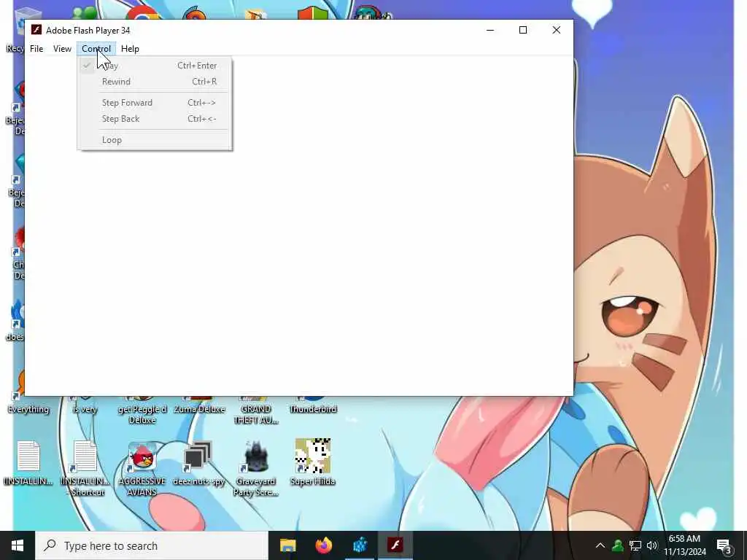
Task: Toggle the Loop menu option
Action: 156,140
